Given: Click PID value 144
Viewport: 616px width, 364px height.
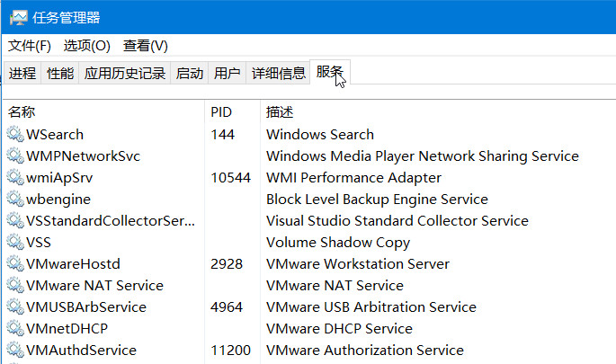Looking at the screenshot, I should click(x=223, y=135).
